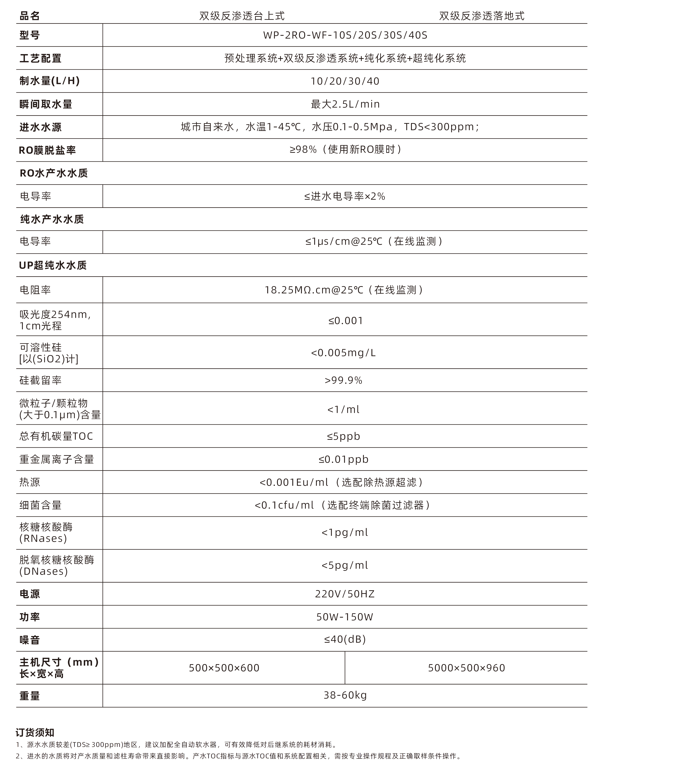
Task: Select the 双级反渗透落地式 column header
Action: pyautogui.click(x=482, y=16)
